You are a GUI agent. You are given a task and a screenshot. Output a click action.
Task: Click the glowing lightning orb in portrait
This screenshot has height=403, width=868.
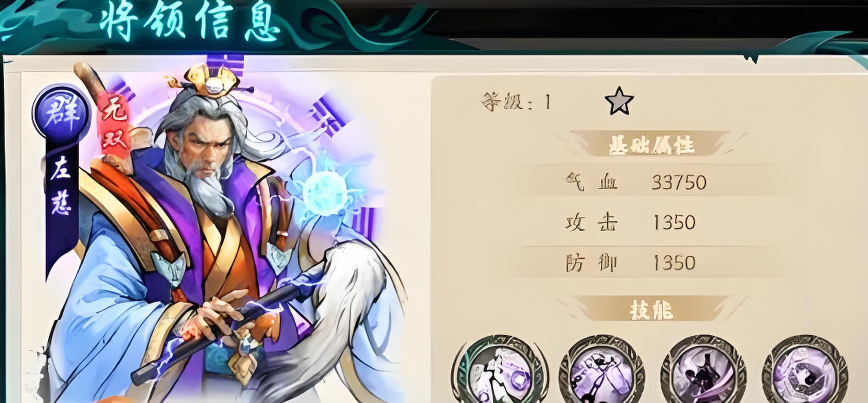325,194
